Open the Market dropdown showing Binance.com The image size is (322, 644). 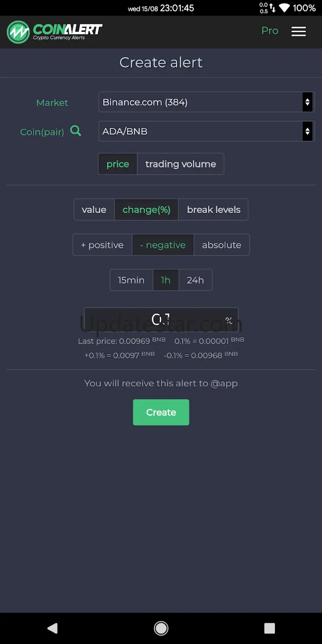206,102
